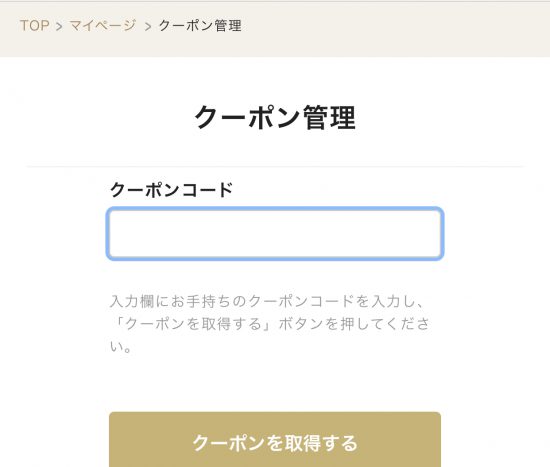Focus the coupon code input box
550x467 pixels.
(x=275, y=234)
